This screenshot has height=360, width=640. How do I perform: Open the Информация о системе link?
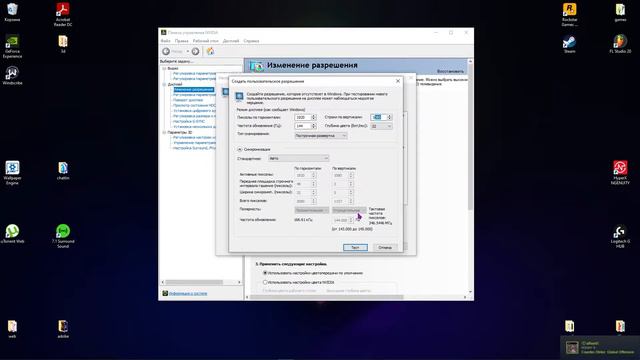pos(188,293)
